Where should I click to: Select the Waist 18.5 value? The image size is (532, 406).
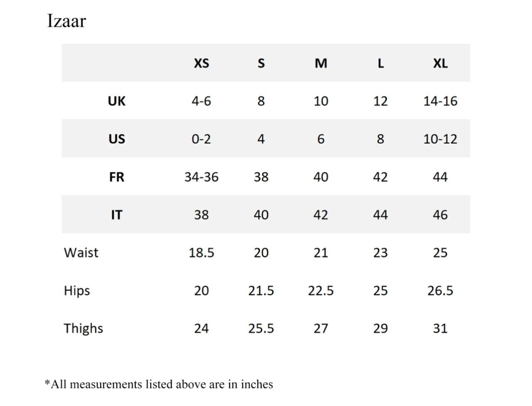[x=201, y=252]
